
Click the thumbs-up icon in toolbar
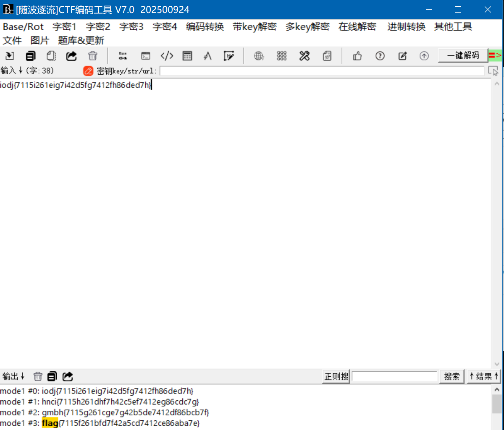[357, 56]
